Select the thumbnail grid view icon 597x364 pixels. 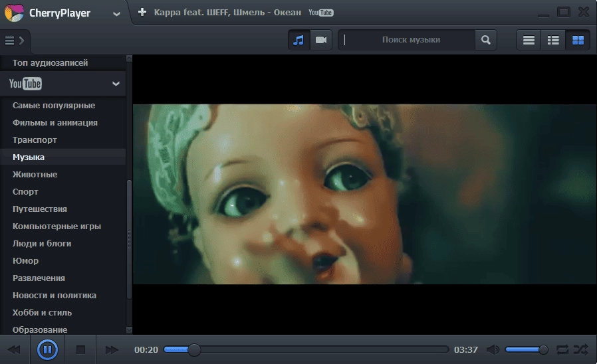point(578,40)
